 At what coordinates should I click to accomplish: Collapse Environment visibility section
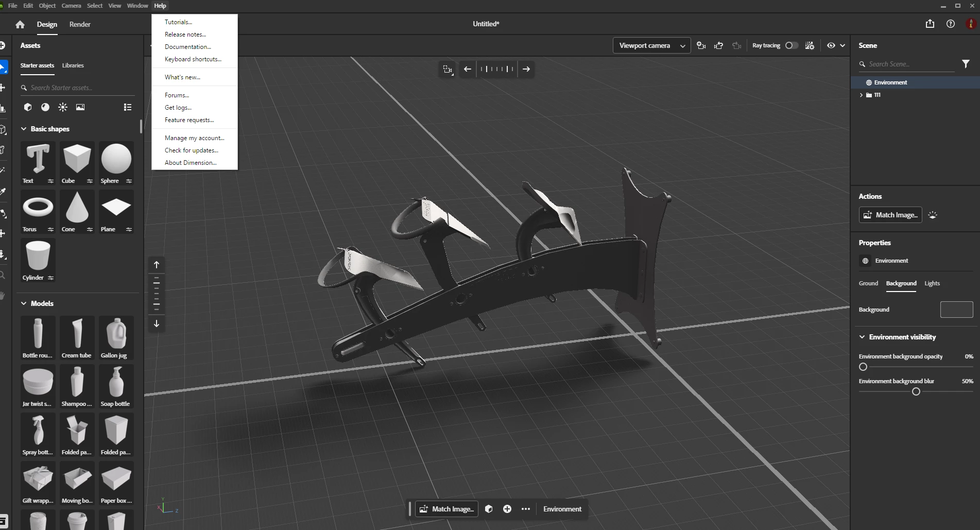pos(862,337)
